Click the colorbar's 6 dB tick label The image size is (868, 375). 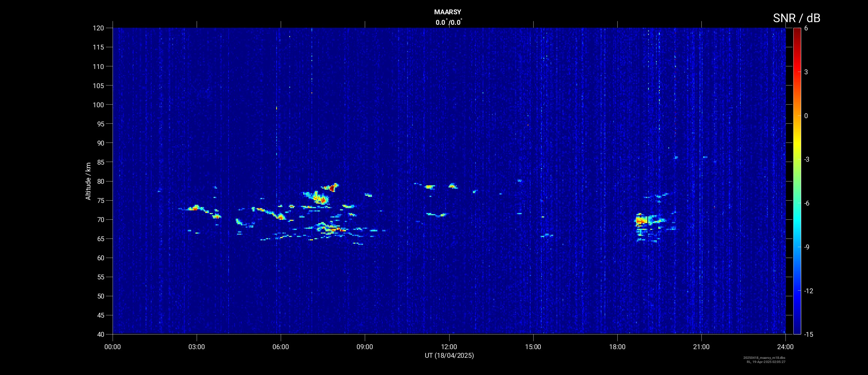click(x=806, y=28)
